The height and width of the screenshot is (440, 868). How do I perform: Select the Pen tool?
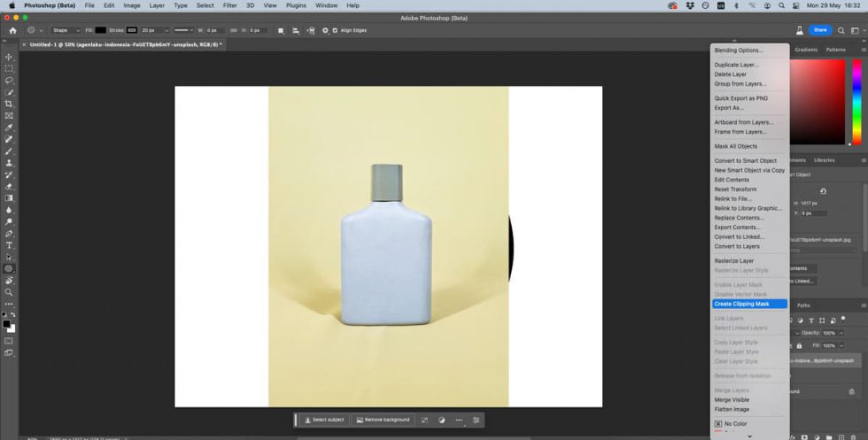[9, 234]
